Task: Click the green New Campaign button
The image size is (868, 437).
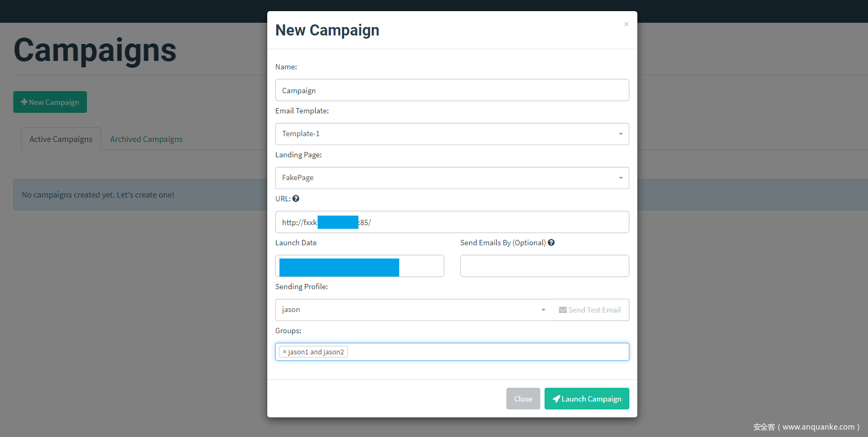Action: pyautogui.click(x=50, y=102)
